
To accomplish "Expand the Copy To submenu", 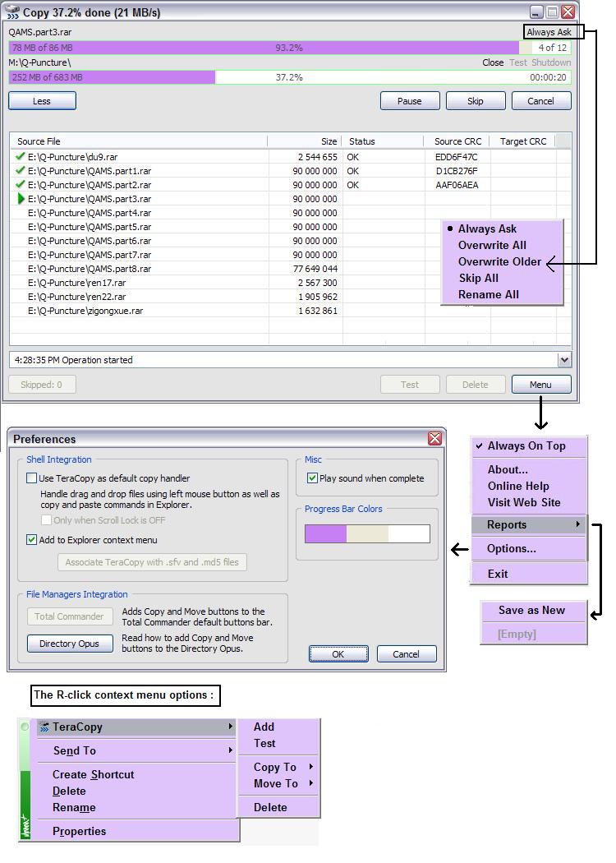I will pyautogui.click(x=279, y=767).
